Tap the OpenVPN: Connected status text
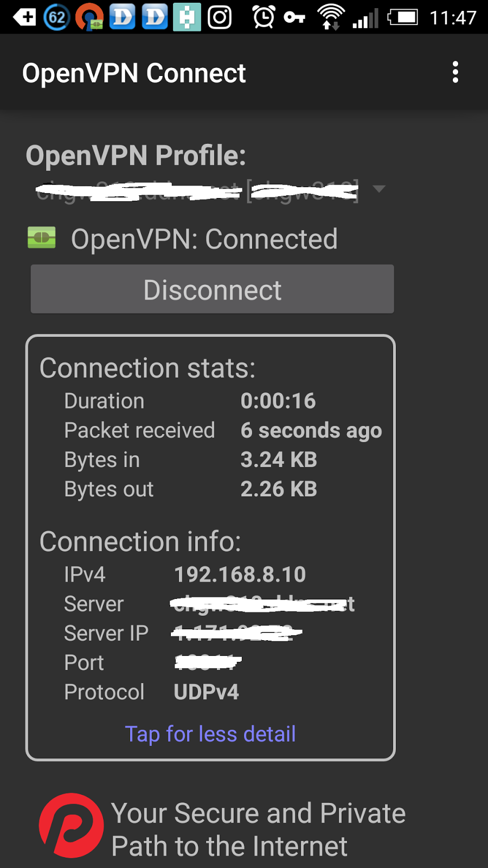This screenshot has height=868, width=488. [204, 239]
